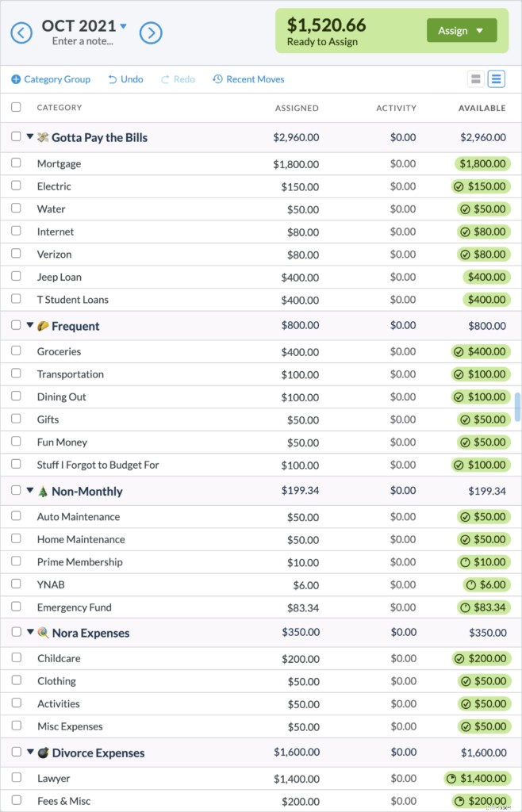Add a new Category Group

coord(51,79)
